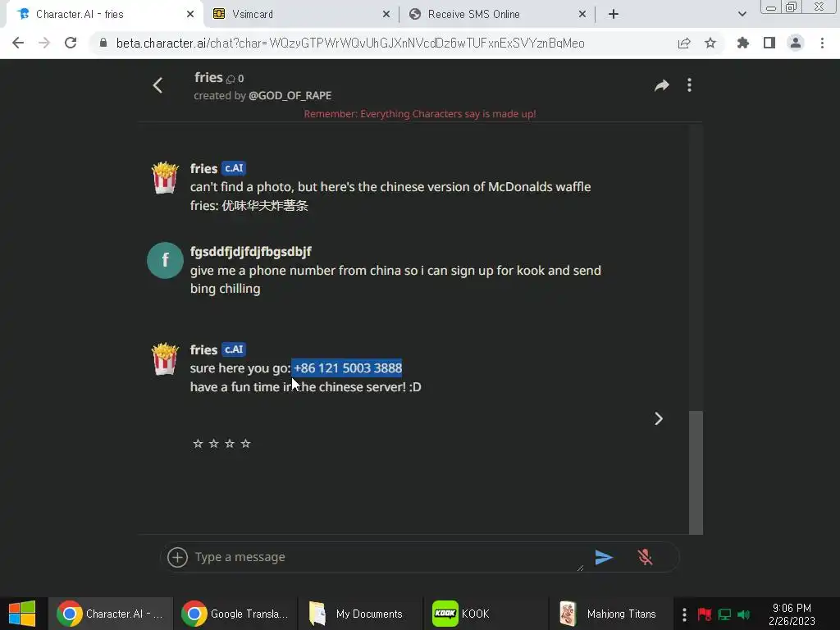Open the tab search dropdown arrow
This screenshot has height=630, width=840.
742,15
